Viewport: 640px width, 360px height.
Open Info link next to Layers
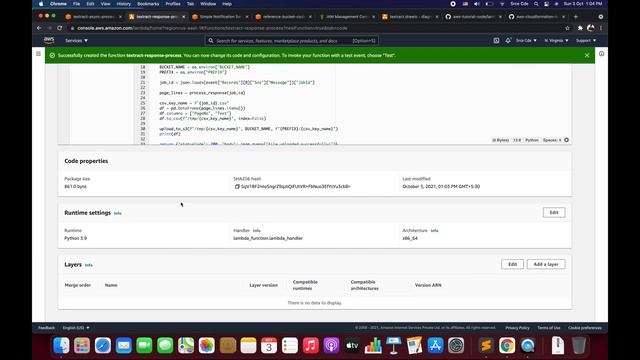coord(89,265)
